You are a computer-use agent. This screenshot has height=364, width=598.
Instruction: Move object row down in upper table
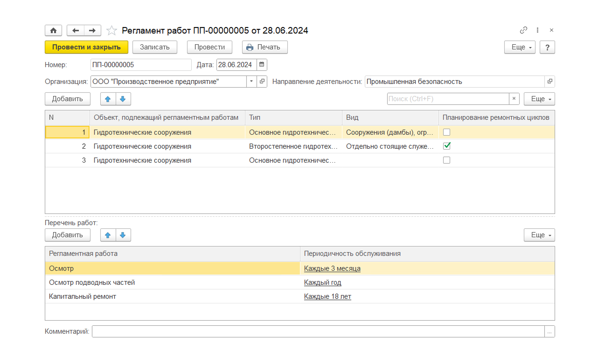pyautogui.click(x=123, y=99)
